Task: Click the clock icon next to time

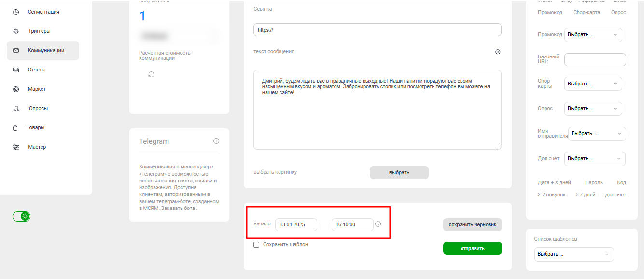Action: coord(378,224)
